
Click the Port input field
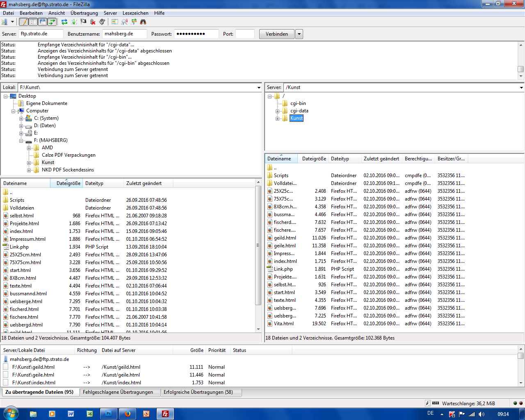pos(245,34)
